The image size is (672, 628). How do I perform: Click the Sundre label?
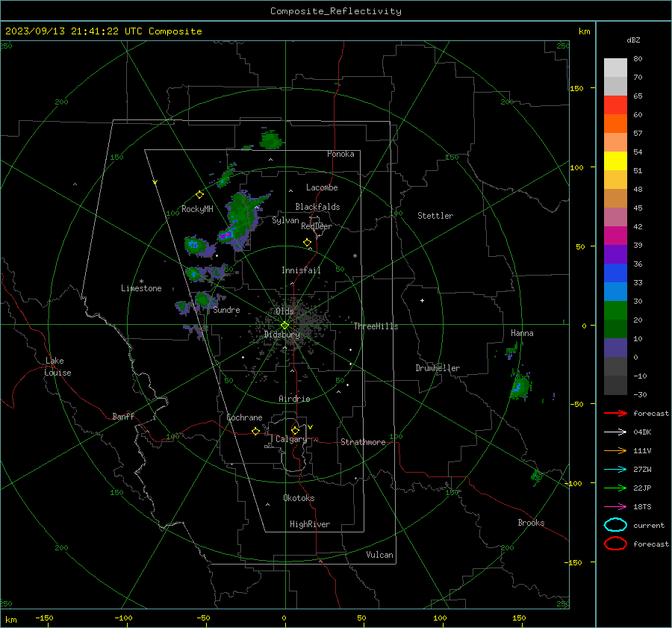pos(226,310)
